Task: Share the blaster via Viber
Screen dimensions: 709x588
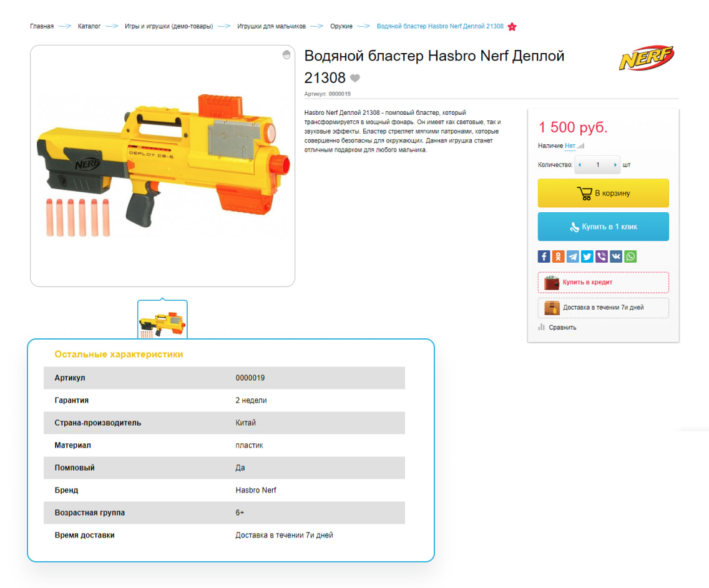Action: (602, 257)
